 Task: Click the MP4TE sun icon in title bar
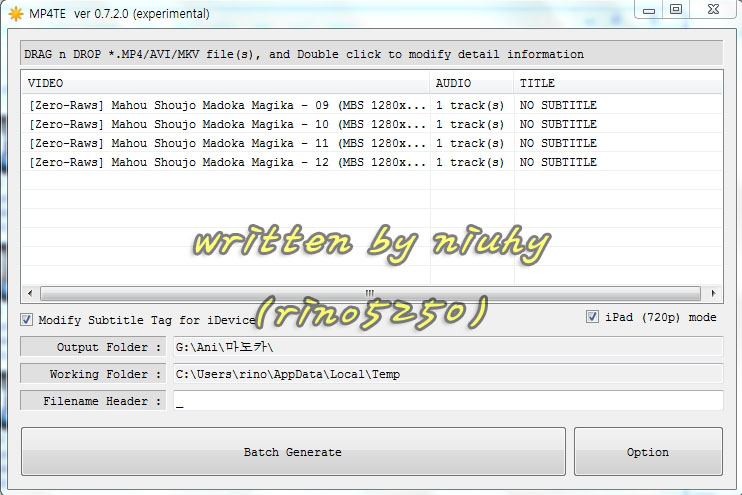16,14
